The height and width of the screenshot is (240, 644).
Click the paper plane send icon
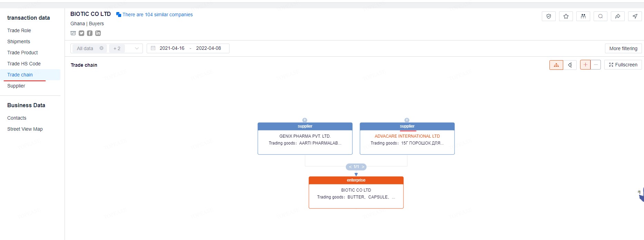(635, 16)
